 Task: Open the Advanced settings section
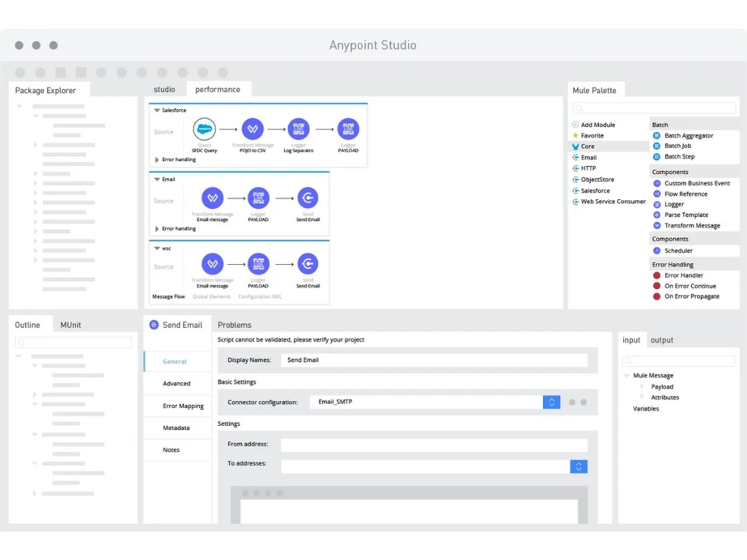click(176, 384)
